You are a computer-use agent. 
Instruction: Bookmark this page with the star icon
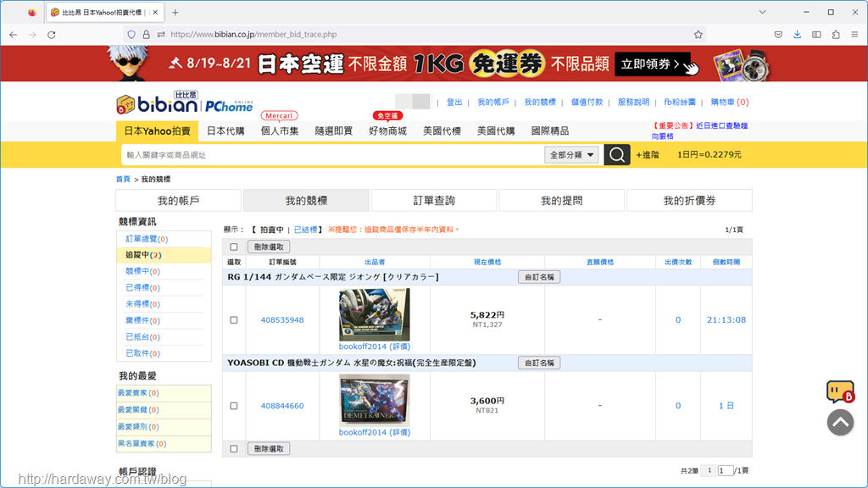(x=698, y=34)
